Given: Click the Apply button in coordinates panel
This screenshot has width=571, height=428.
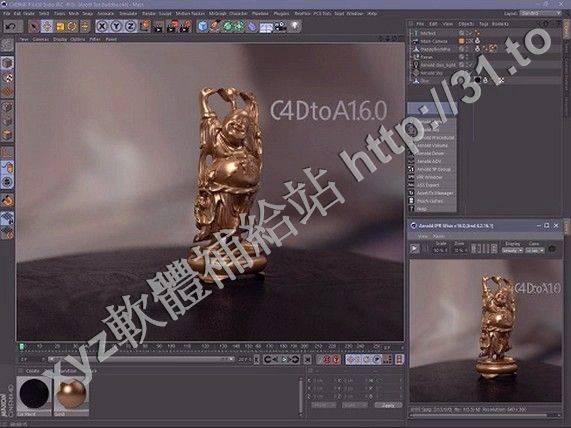Looking at the screenshot, I should pyautogui.click(x=389, y=405).
